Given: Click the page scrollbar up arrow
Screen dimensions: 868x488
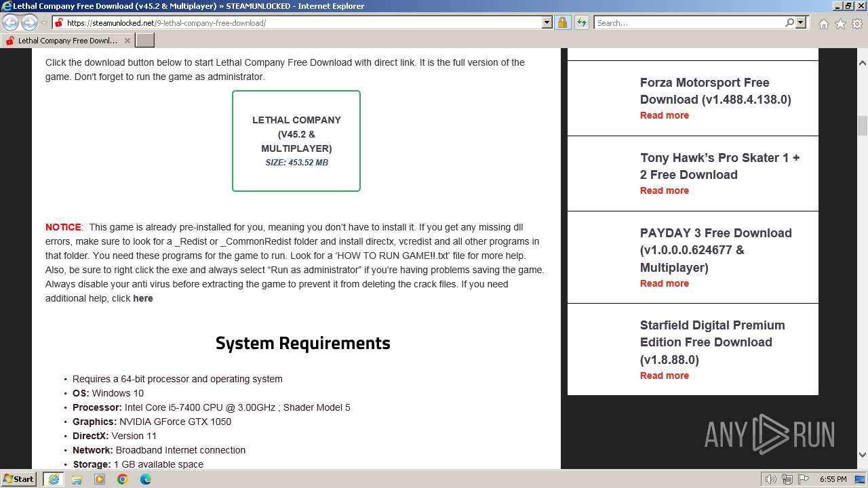Looking at the screenshot, I should 863,63.
